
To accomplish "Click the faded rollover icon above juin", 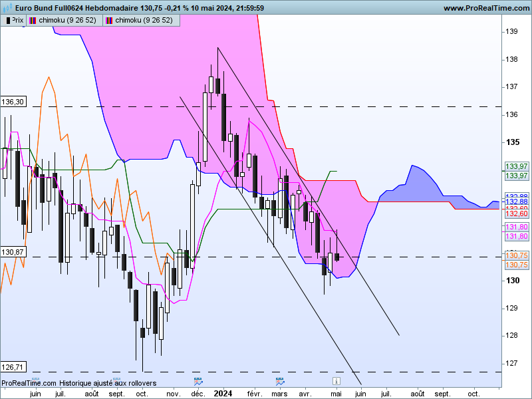I will pyautogui.click(x=35, y=380).
